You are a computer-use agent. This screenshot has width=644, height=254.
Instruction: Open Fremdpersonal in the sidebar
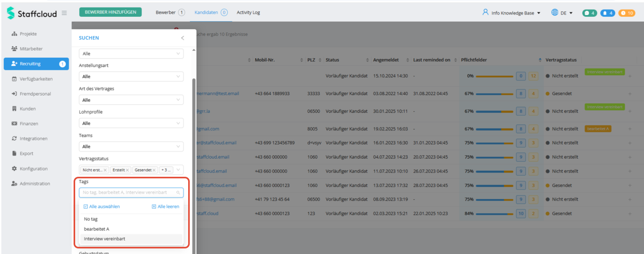tap(36, 94)
